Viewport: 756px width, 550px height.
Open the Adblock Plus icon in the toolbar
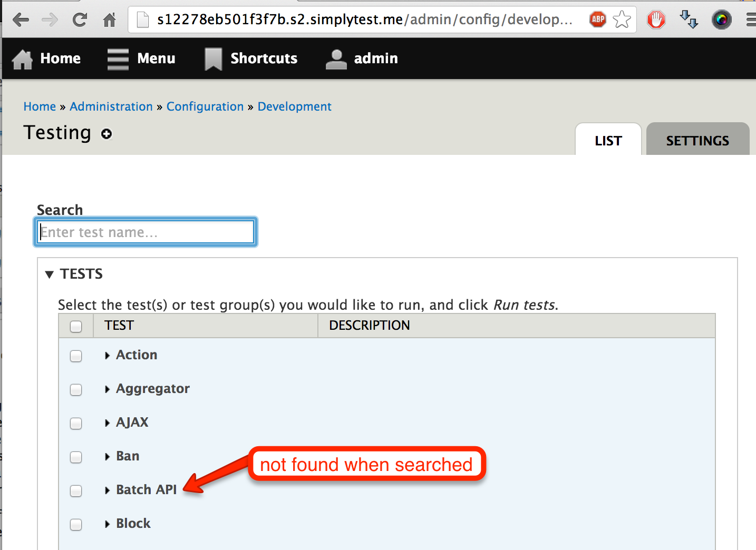[597, 19]
